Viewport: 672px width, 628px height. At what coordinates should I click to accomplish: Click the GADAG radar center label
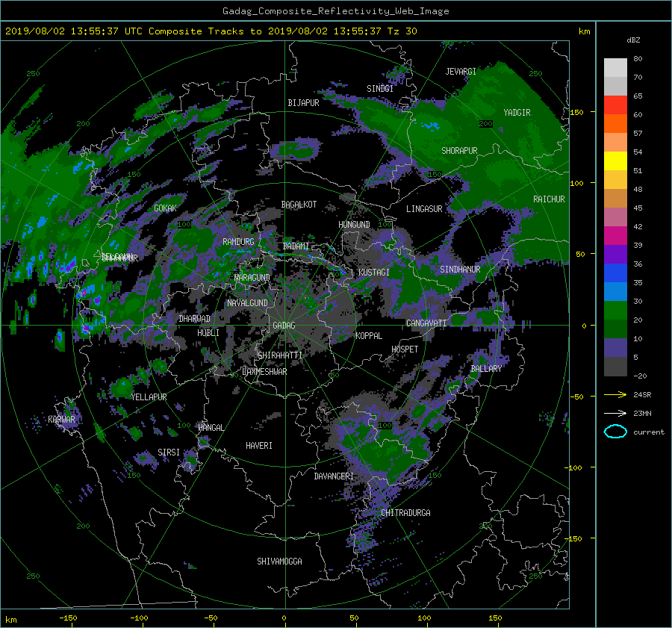[284, 326]
